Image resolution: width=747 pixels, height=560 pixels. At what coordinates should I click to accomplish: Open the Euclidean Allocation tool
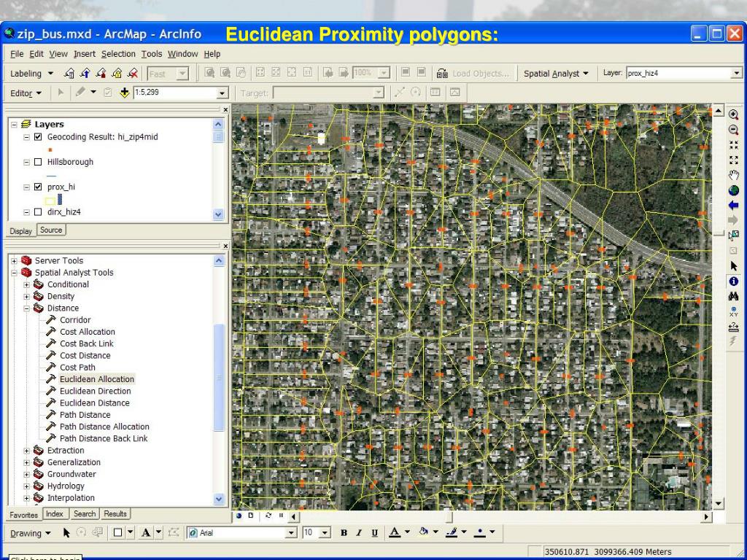[96, 379]
